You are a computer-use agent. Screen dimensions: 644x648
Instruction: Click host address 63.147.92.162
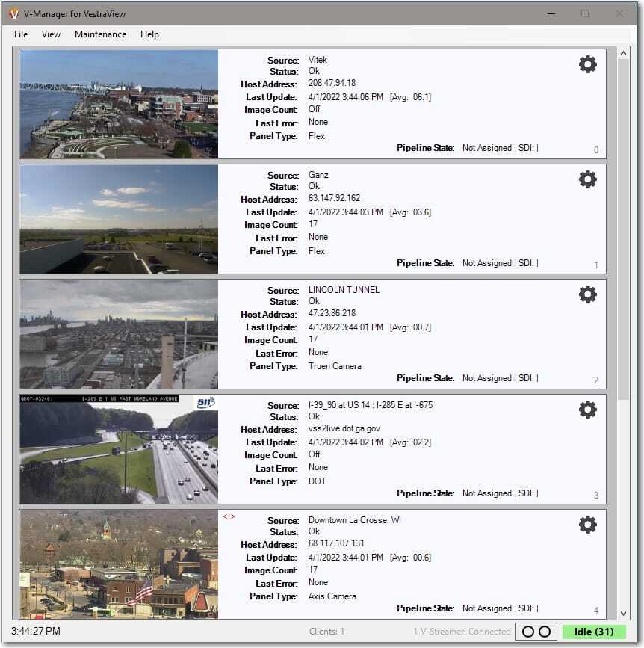coord(334,198)
